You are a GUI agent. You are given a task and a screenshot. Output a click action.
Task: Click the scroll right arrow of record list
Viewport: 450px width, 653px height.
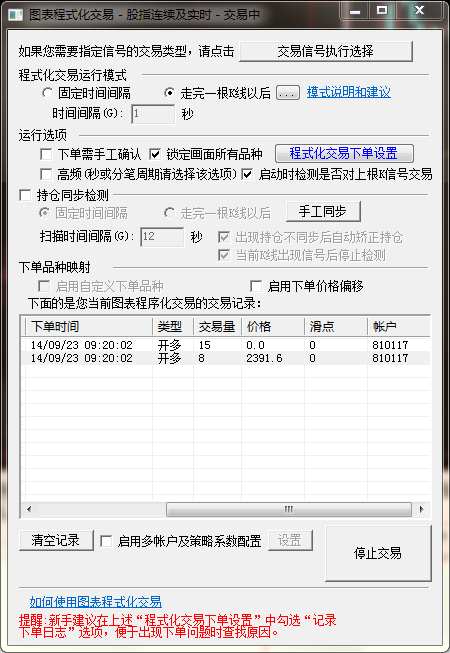tap(422, 509)
